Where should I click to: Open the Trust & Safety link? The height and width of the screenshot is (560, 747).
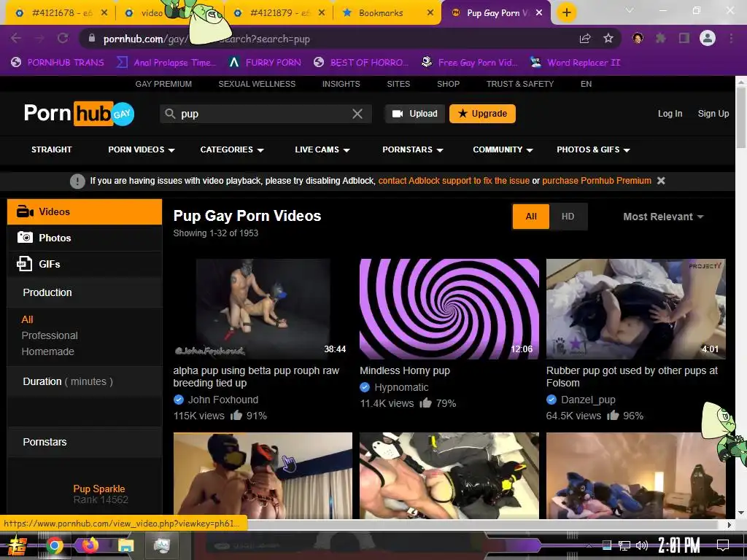click(x=519, y=84)
